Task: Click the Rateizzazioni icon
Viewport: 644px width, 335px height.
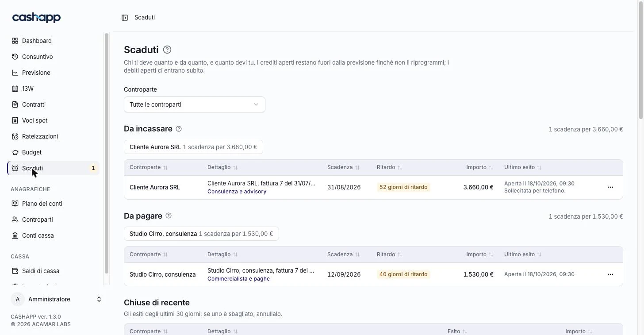Action: (15, 136)
